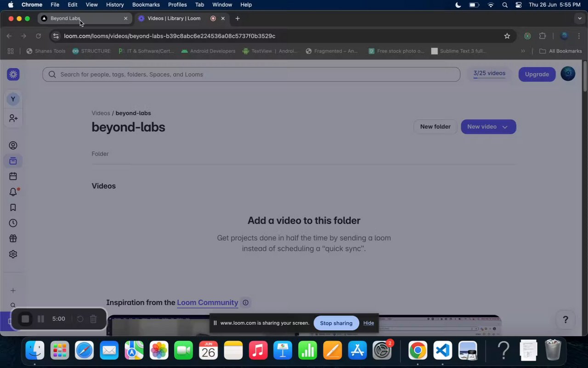Open the Sublime Text 3 bookmark
Screen dimensions: 588x368
pos(458,51)
